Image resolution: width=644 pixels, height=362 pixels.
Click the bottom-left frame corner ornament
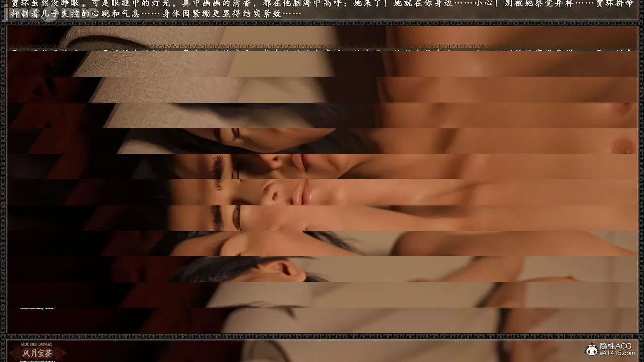click(x=4, y=336)
